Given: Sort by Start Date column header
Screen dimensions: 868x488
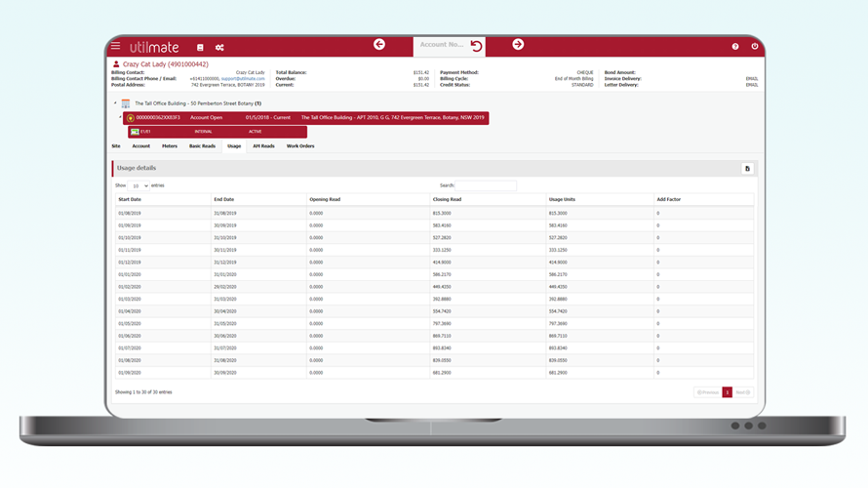Looking at the screenshot, I should tap(163, 199).
